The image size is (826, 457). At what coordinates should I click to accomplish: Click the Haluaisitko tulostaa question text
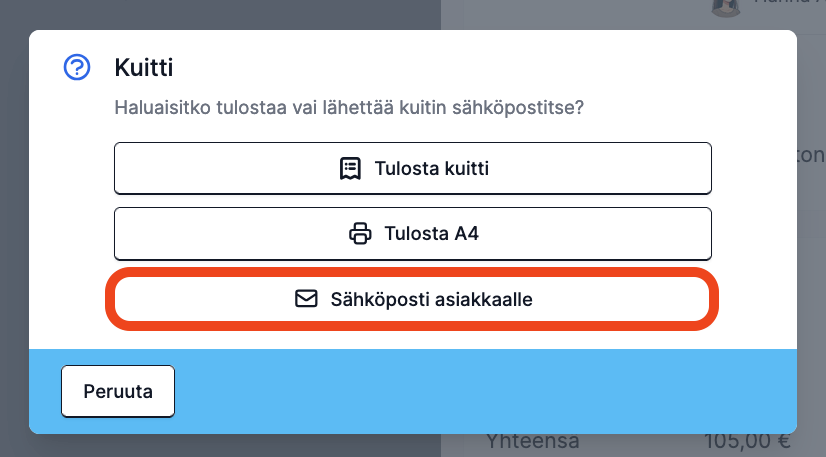click(349, 107)
